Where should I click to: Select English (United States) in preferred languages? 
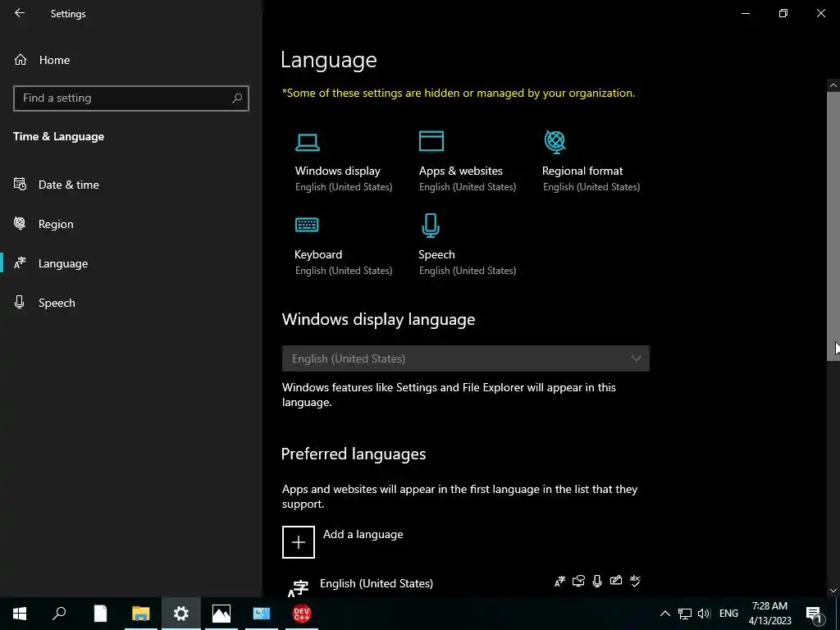pos(376,583)
